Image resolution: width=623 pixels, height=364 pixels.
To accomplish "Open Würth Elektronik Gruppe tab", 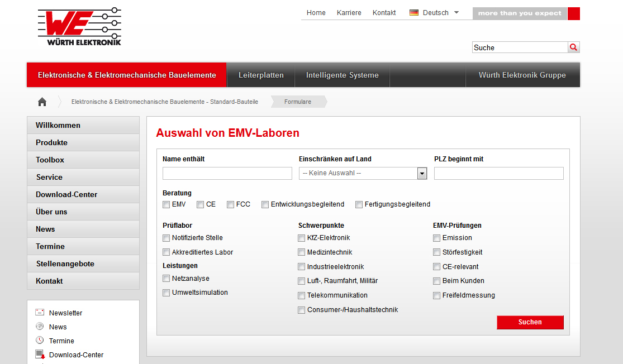I will [522, 75].
